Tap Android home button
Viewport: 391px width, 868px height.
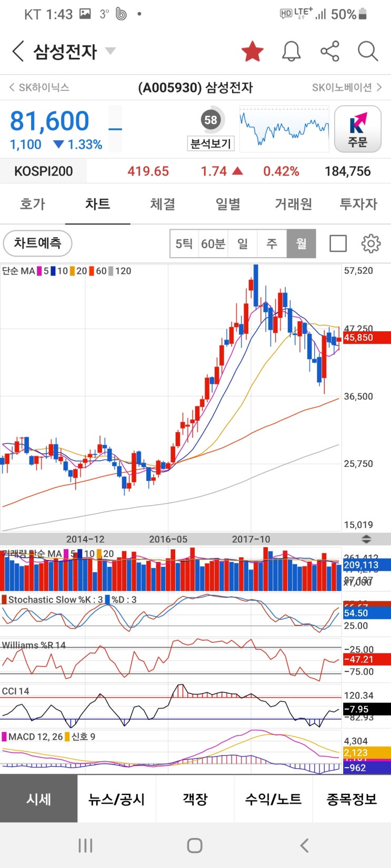[195, 845]
